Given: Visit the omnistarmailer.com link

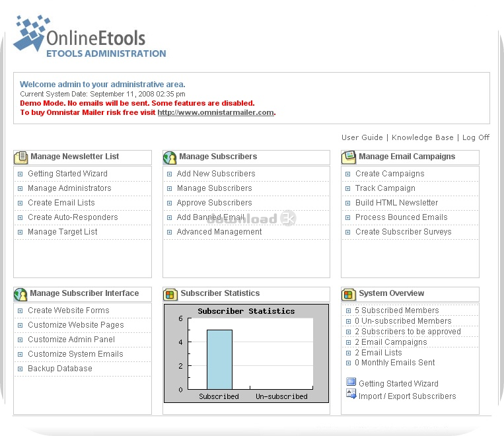Looking at the screenshot, I should (216, 112).
